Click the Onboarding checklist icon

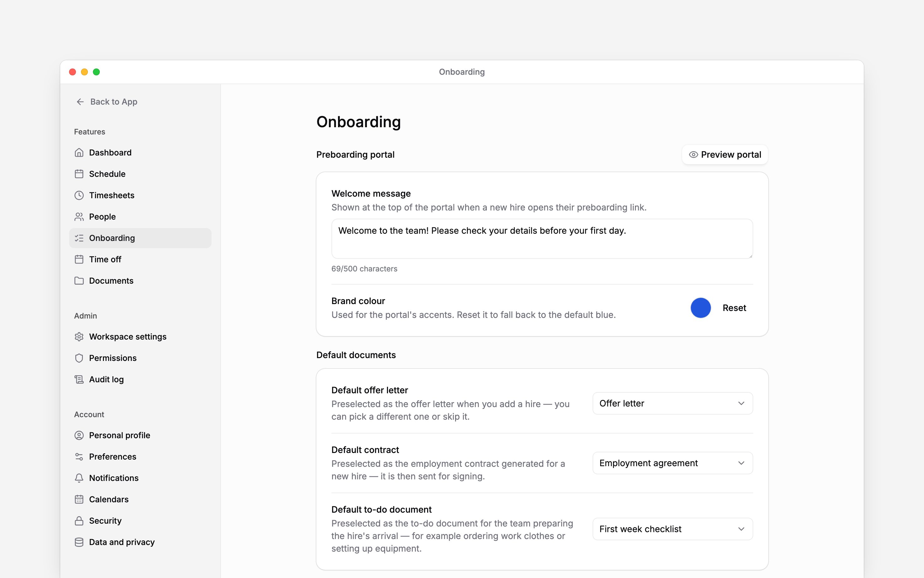click(79, 238)
